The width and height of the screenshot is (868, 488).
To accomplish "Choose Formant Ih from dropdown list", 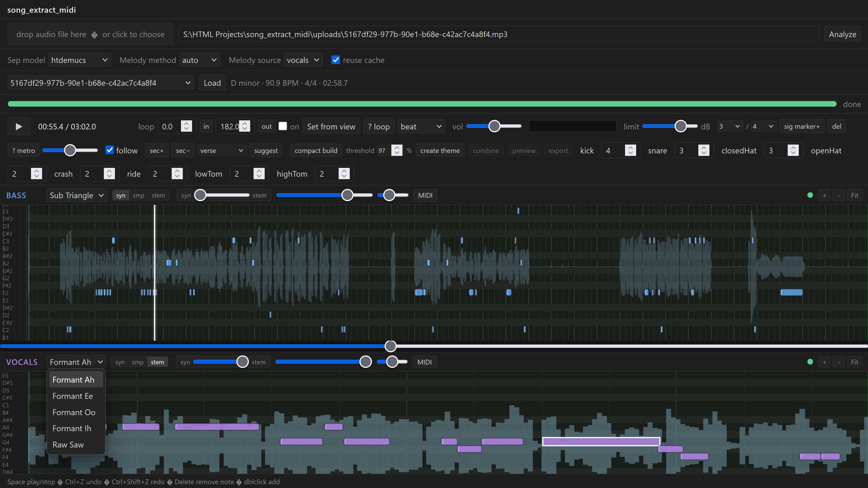I will [x=76, y=428].
